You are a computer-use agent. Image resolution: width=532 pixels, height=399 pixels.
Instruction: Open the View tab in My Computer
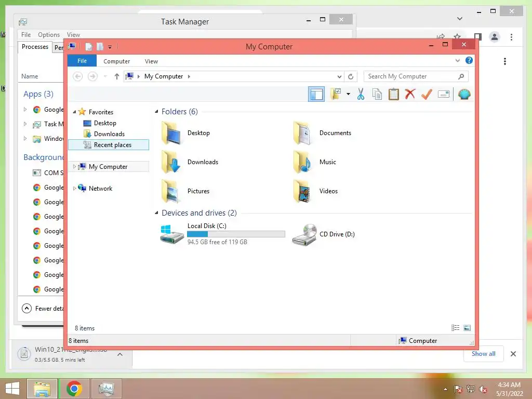click(x=151, y=61)
